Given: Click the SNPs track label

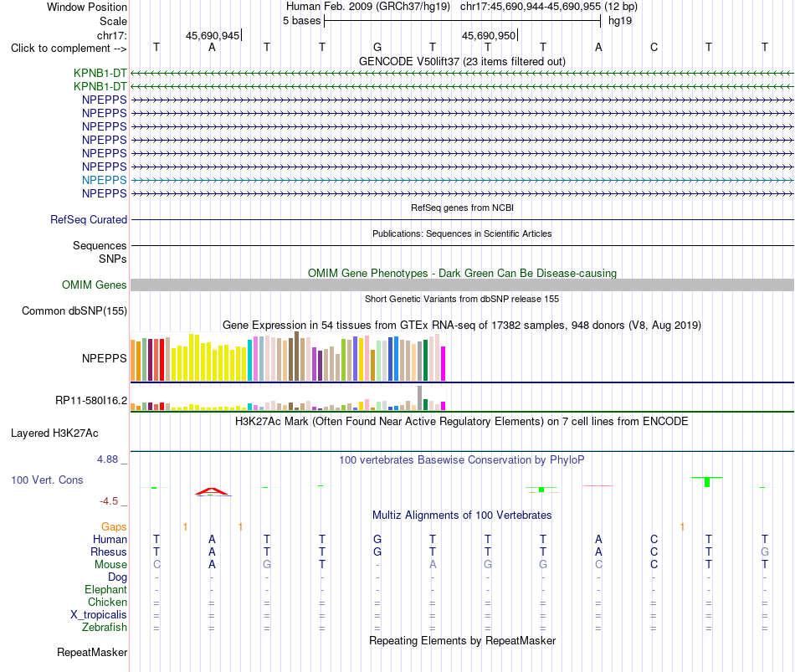Looking at the screenshot, I should [113, 259].
